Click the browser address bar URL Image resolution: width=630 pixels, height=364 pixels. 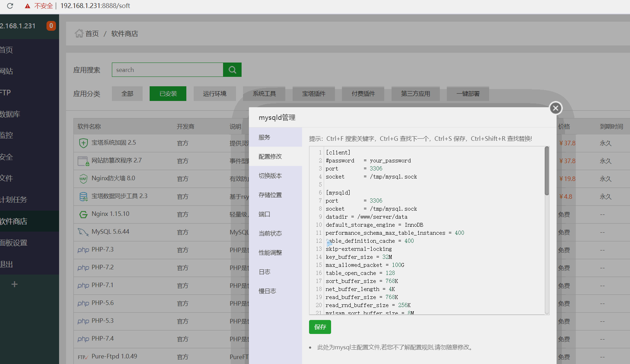click(x=95, y=6)
